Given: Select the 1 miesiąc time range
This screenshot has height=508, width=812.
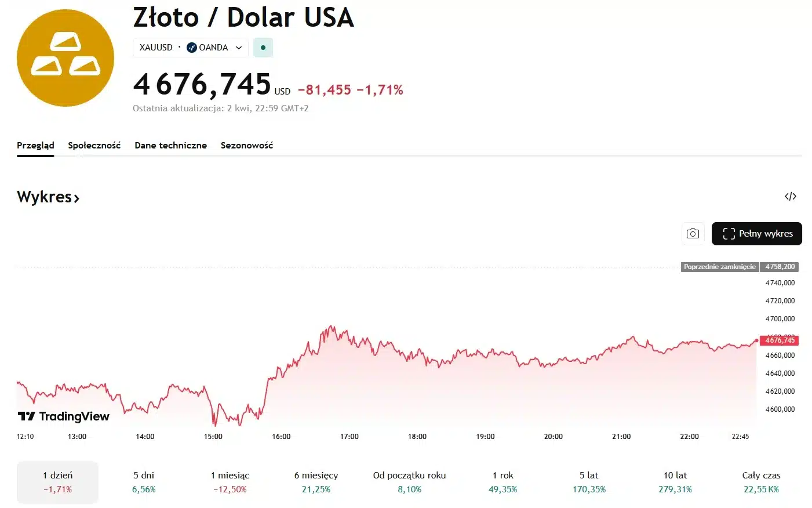Looking at the screenshot, I should (x=230, y=482).
